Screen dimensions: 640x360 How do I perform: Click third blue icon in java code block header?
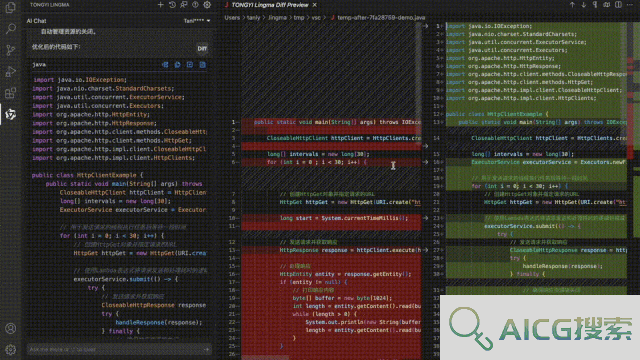pyautogui.click(x=190, y=64)
